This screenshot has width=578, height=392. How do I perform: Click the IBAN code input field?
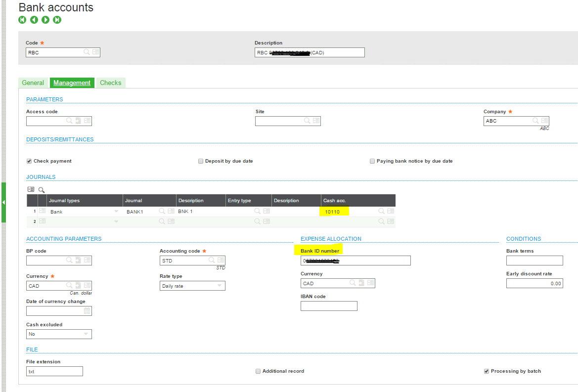329,306
